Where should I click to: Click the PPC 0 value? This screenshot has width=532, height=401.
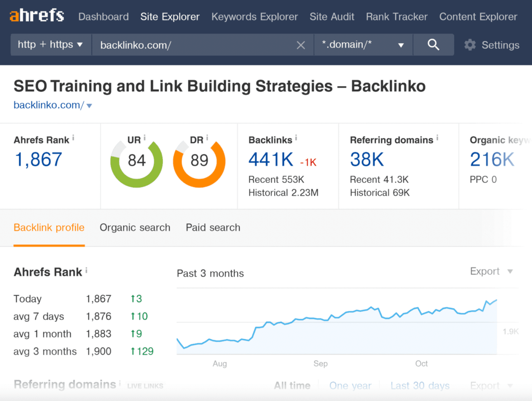click(483, 180)
